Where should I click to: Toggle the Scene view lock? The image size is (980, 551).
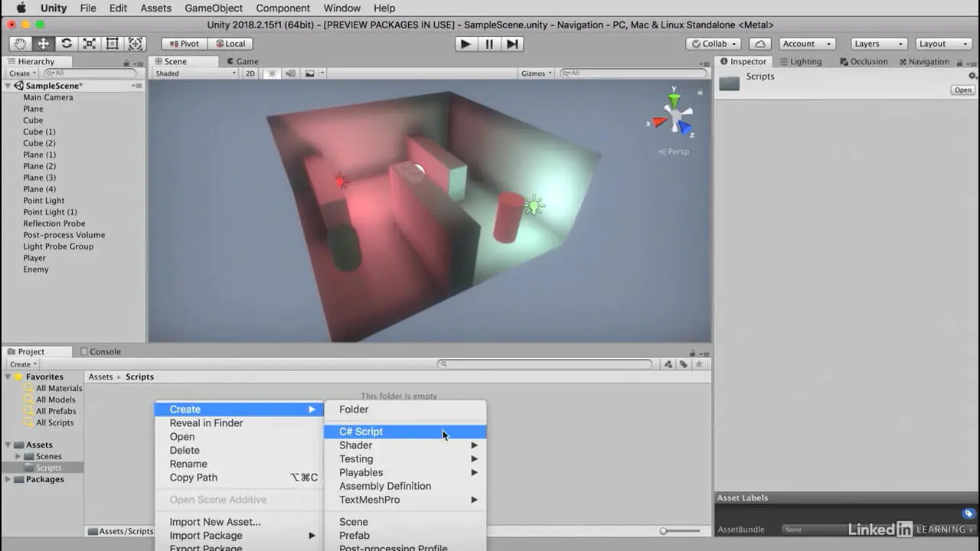tap(699, 92)
